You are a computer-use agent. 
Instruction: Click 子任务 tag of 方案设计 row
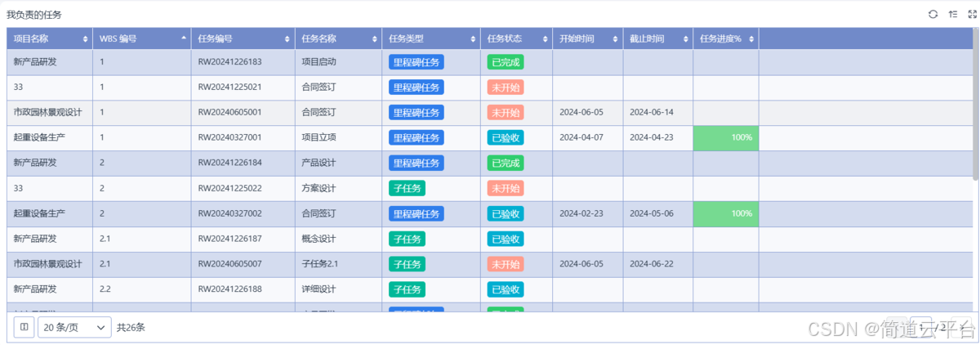point(407,188)
